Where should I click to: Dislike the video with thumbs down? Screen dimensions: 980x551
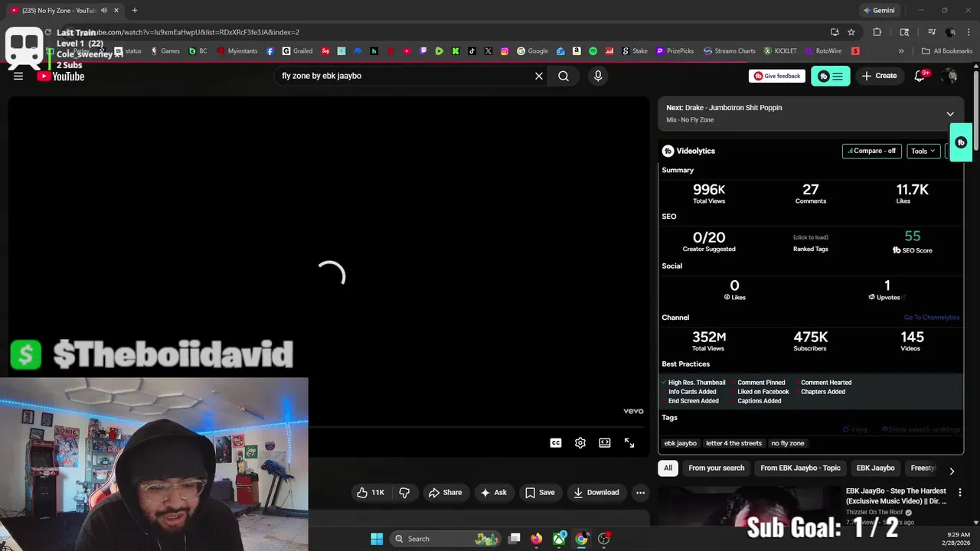[405, 493]
